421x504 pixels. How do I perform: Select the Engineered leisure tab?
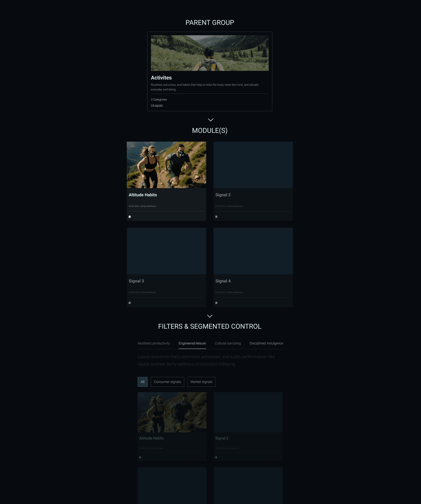tap(192, 343)
